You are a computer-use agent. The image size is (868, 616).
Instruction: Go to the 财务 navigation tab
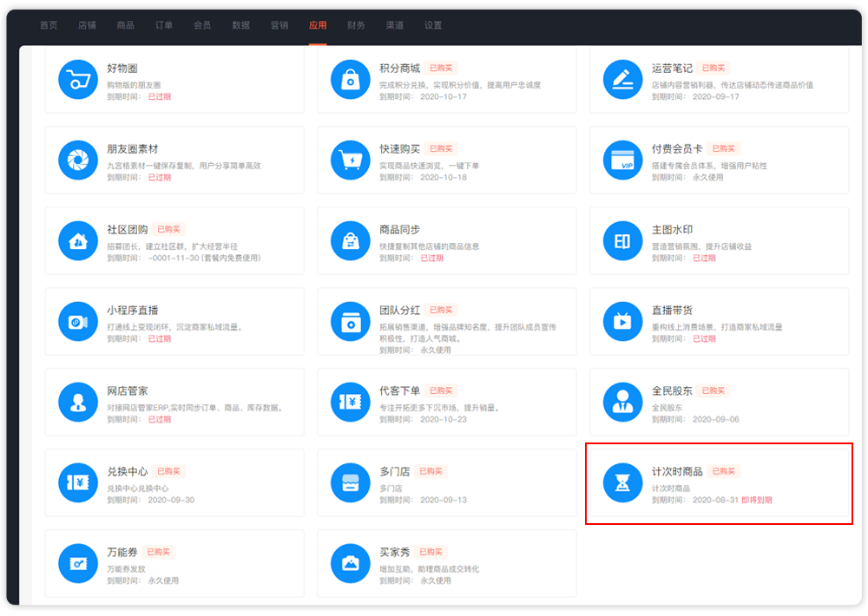(x=356, y=25)
